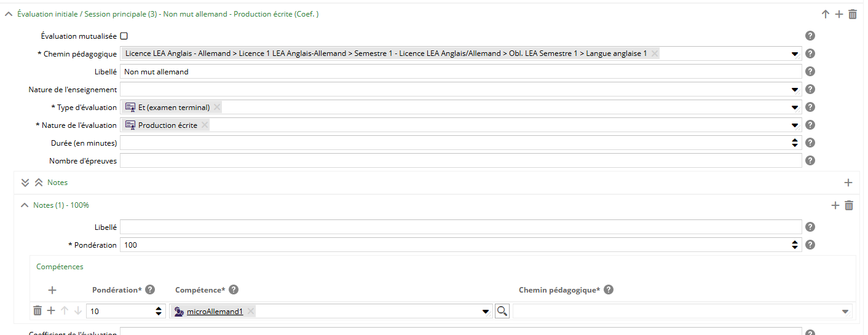The height and width of the screenshot is (335, 868).
Task: Open help for competence Pondération column
Action: pyautogui.click(x=150, y=290)
